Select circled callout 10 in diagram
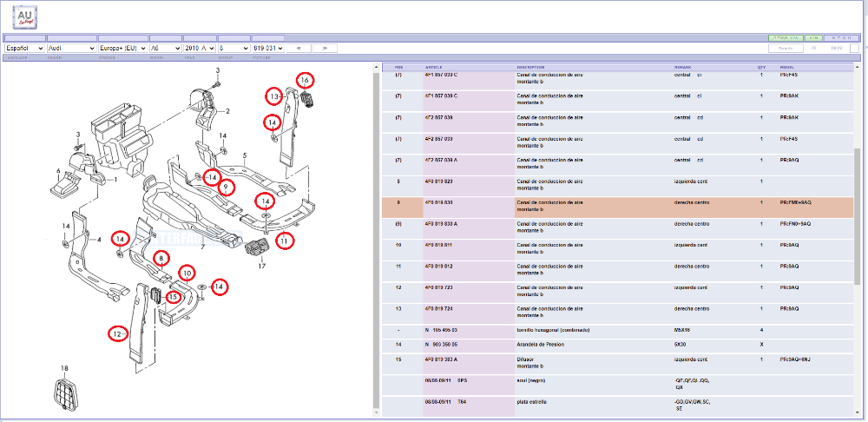Screen dimensions: 868x422 point(187,273)
